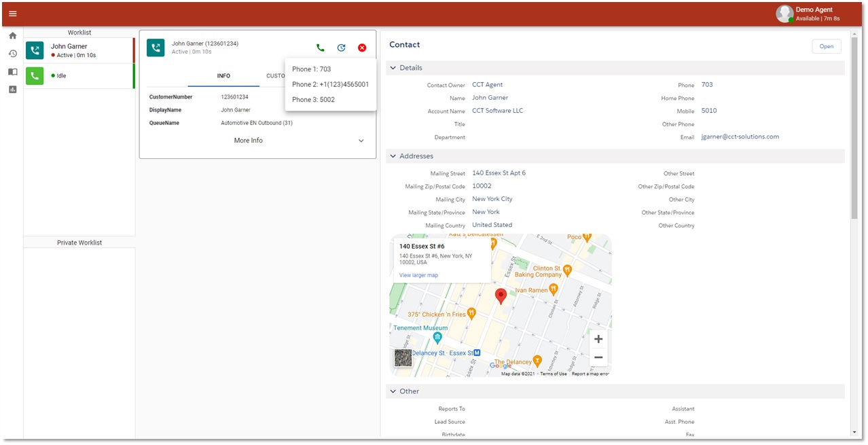Click email jgarner@cct-solutions.com
This screenshot has height=445, width=868.
click(740, 137)
